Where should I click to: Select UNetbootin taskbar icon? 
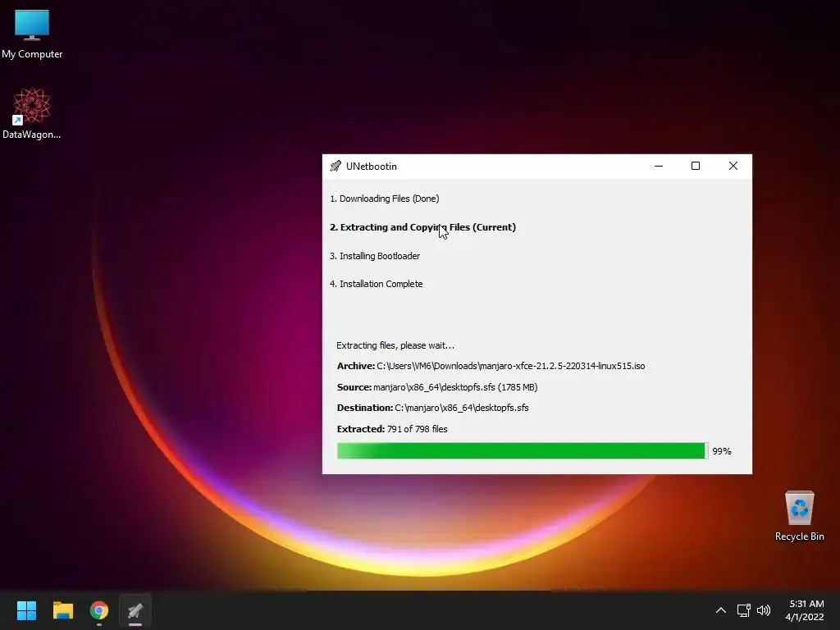tap(135, 610)
